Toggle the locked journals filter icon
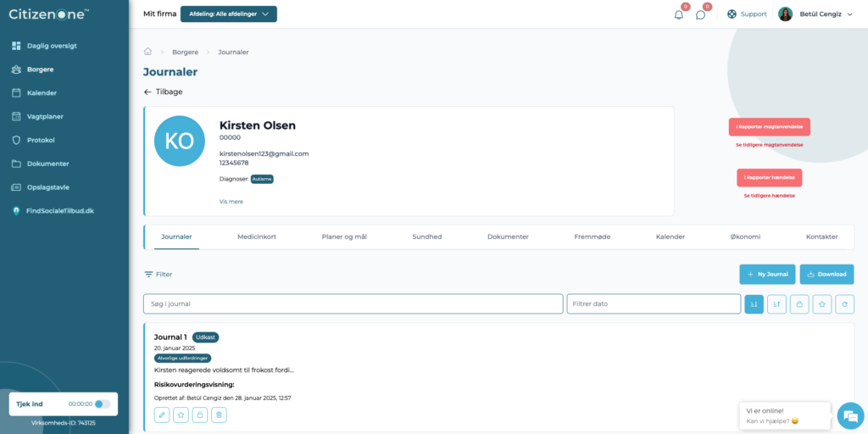Image resolution: width=868 pixels, height=434 pixels. [x=799, y=304]
